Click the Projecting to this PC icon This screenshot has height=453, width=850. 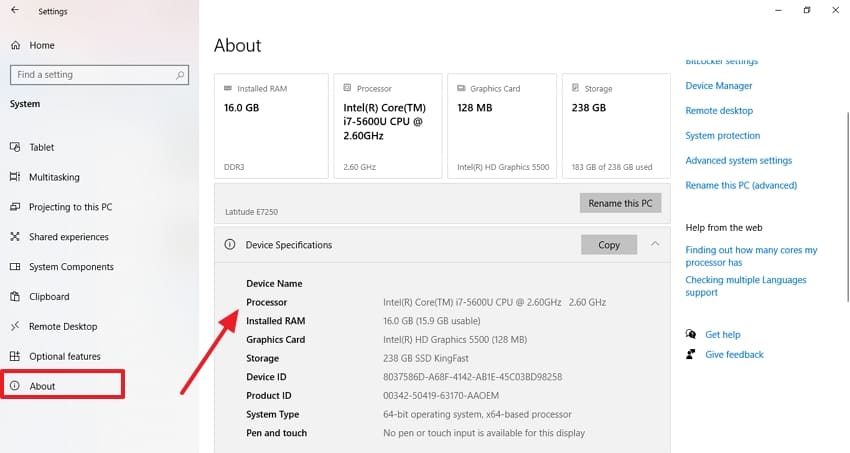coord(15,206)
